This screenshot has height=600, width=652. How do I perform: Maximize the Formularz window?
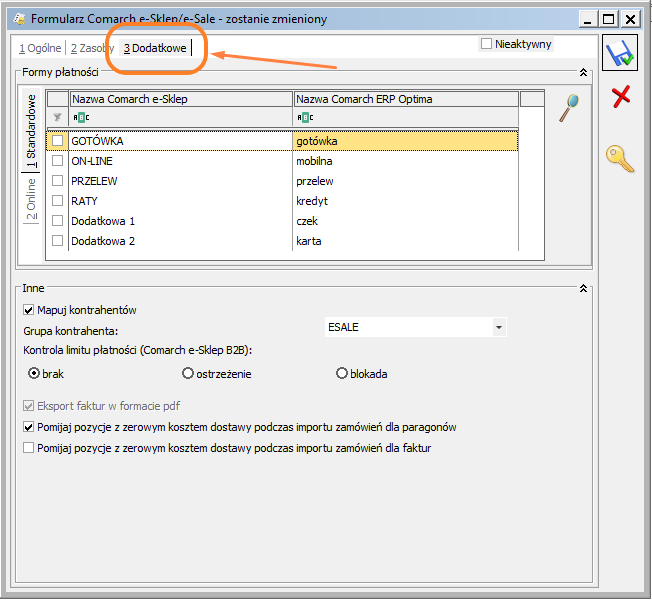(609, 19)
